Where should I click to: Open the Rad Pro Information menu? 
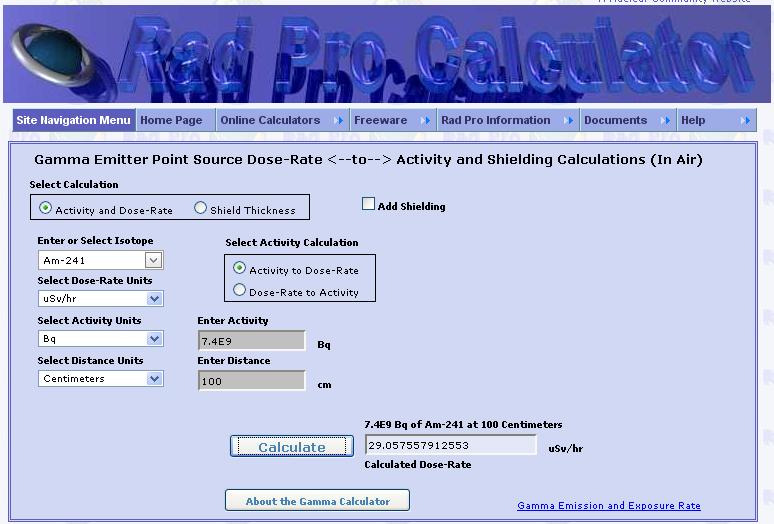click(x=508, y=120)
